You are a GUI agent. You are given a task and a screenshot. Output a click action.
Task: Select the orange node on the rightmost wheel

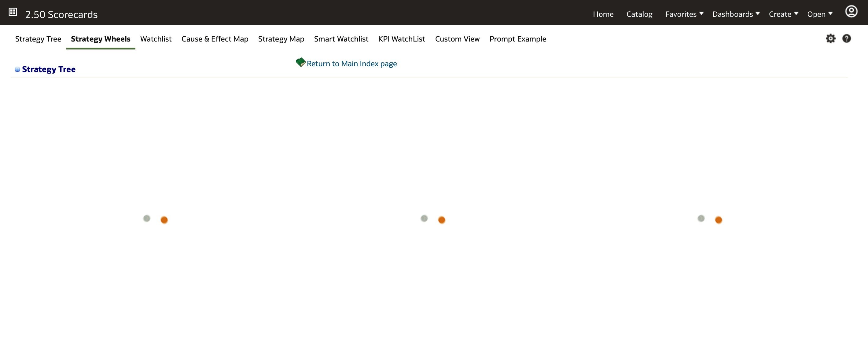pyautogui.click(x=718, y=220)
